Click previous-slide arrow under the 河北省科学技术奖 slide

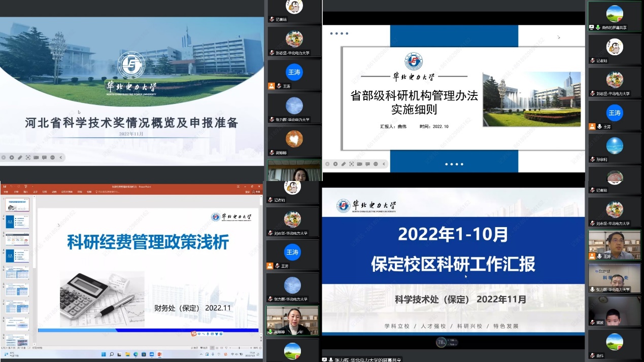3,158
